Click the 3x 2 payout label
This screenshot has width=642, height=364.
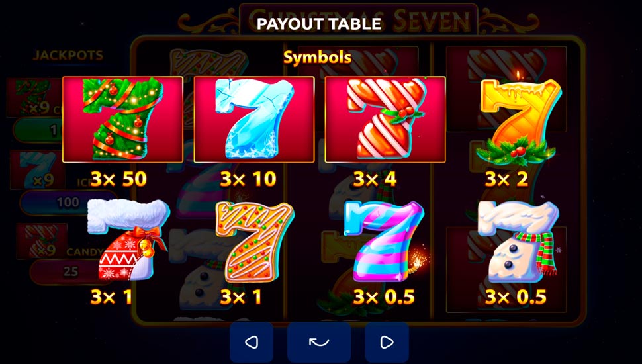coord(506,179)
